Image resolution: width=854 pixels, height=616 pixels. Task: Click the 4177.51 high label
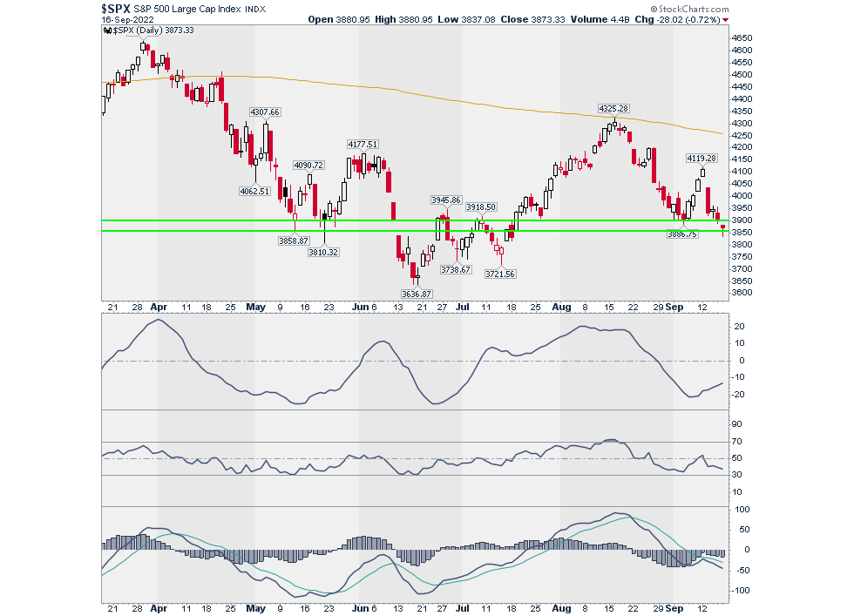click(x=363, y=145)
